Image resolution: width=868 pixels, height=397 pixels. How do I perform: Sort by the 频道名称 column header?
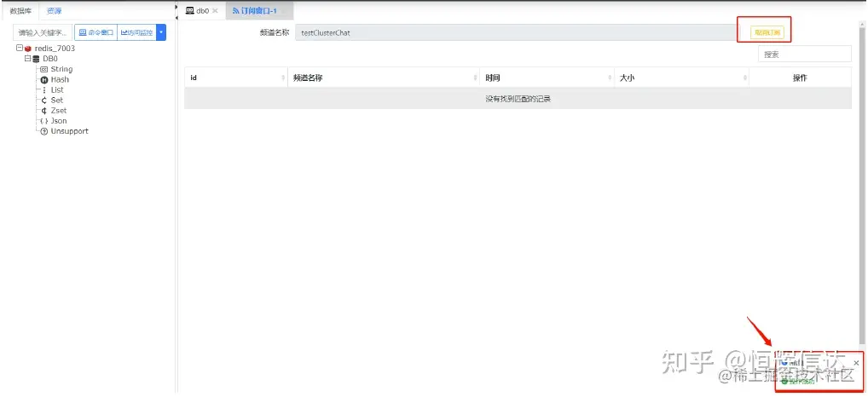[x=384, y=78]
